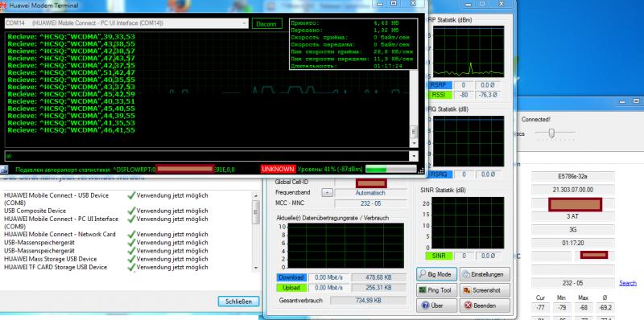The image size is (644, 320).
Task: Click the green RSSI legend label
Action: 440,95
